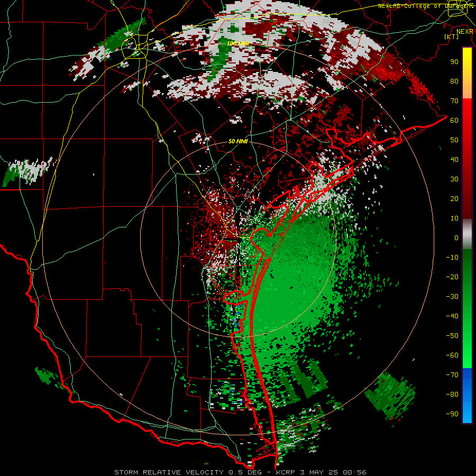Click the 60 knot scale label
The height and width of the screenshot is (476, 476).
(454, 120)
